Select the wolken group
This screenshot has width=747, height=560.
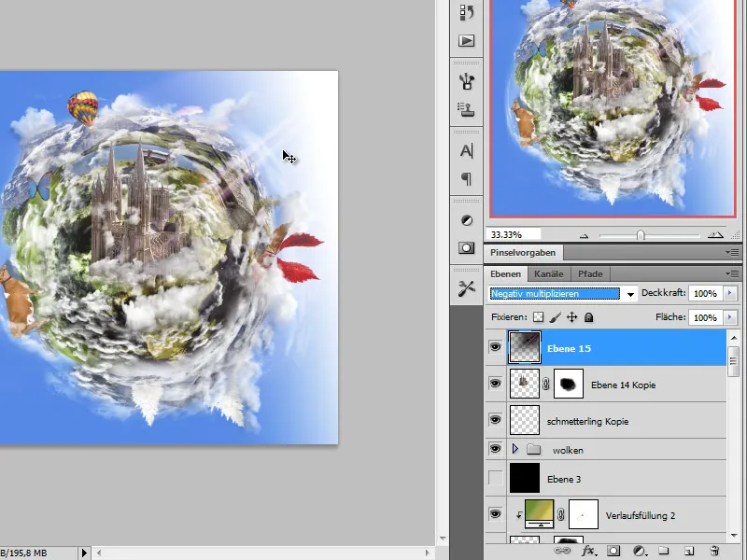tap(617, 450)
